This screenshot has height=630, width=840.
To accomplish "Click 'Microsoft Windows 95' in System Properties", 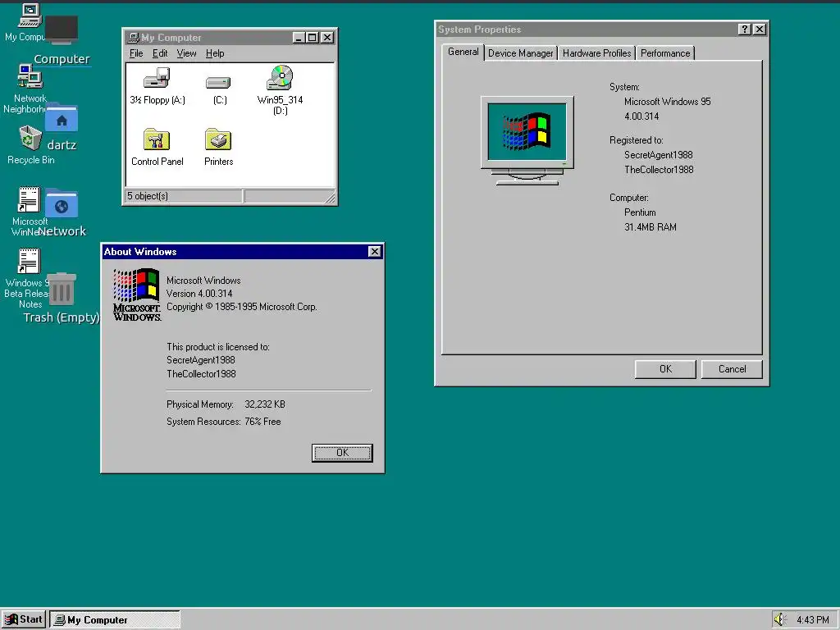I will [667, 102].
